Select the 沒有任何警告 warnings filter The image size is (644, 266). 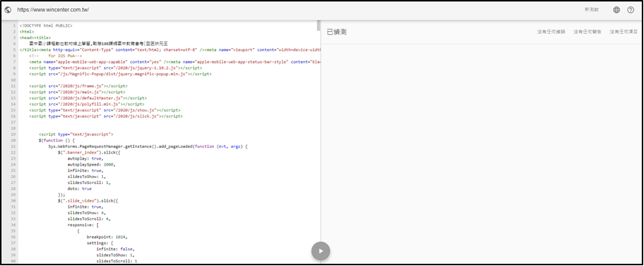(587, 32)
